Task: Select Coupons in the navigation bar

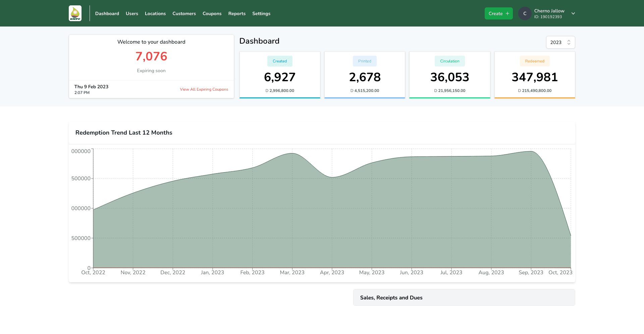Action: pyautogui.click(x=212, y=13)
